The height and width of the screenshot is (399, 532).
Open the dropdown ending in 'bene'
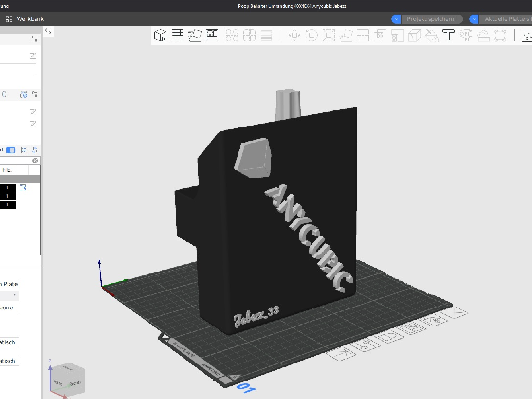(10, 308)
